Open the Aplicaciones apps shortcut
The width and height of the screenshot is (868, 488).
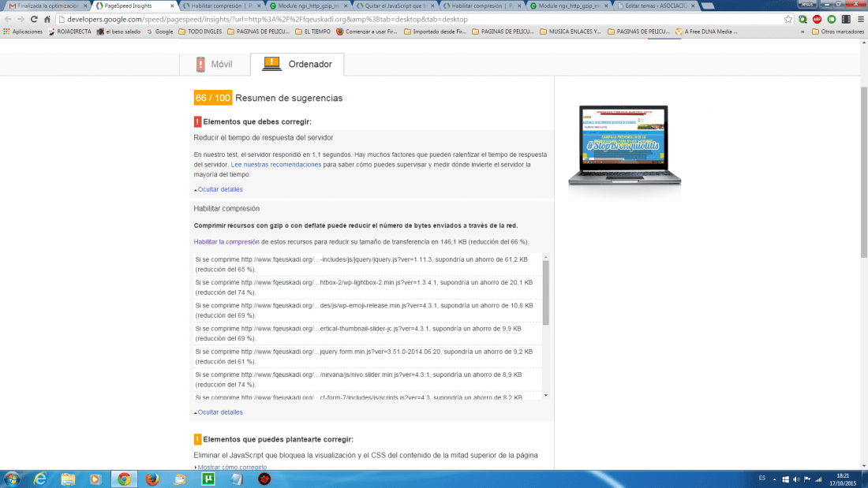pyautogui.click(x=23, y=32)
